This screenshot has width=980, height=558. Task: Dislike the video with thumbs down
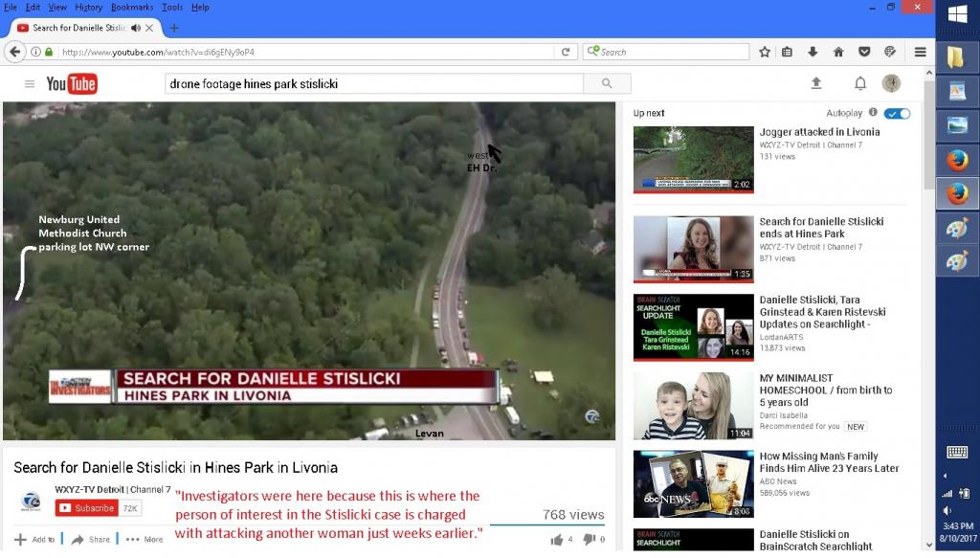pyautogui.click(x=589, y=539)
